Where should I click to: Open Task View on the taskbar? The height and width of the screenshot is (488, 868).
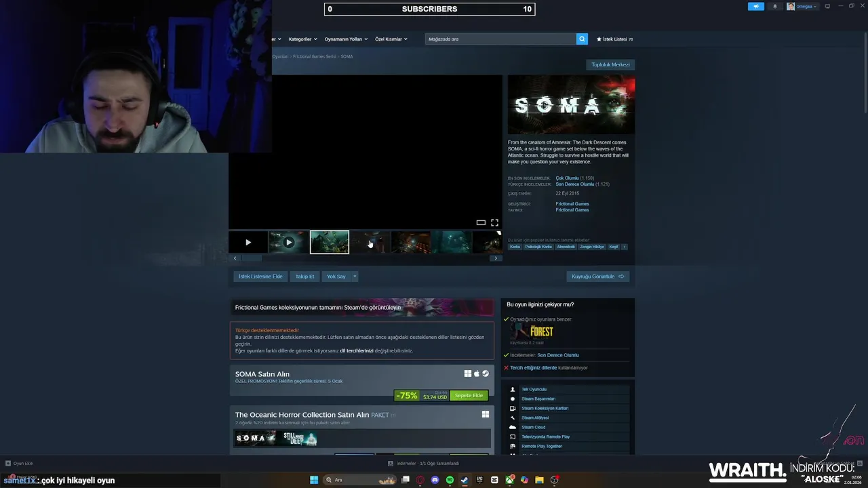click(406, 480)
